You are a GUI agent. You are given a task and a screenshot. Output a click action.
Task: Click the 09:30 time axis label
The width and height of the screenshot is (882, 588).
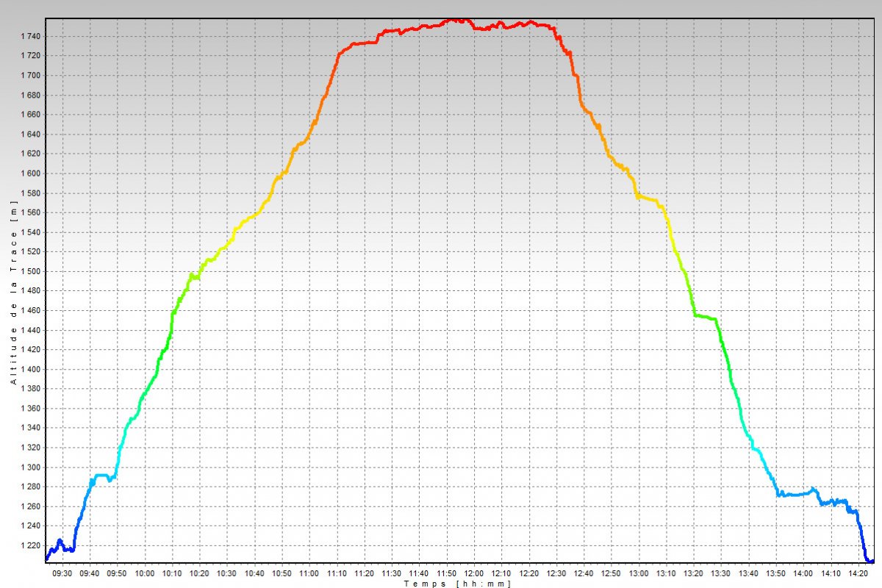pyautogui.click(x=62, y=573)
